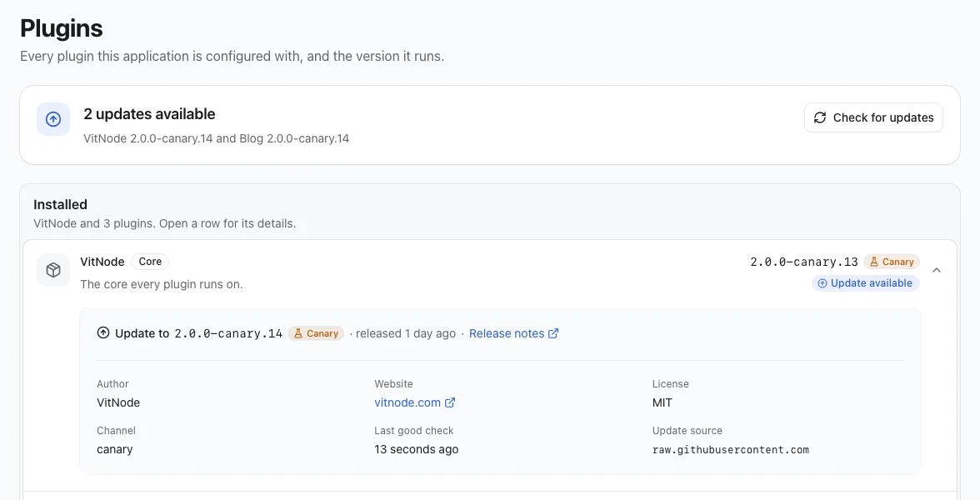Click the 2 updates available heading

pos(149,113)
